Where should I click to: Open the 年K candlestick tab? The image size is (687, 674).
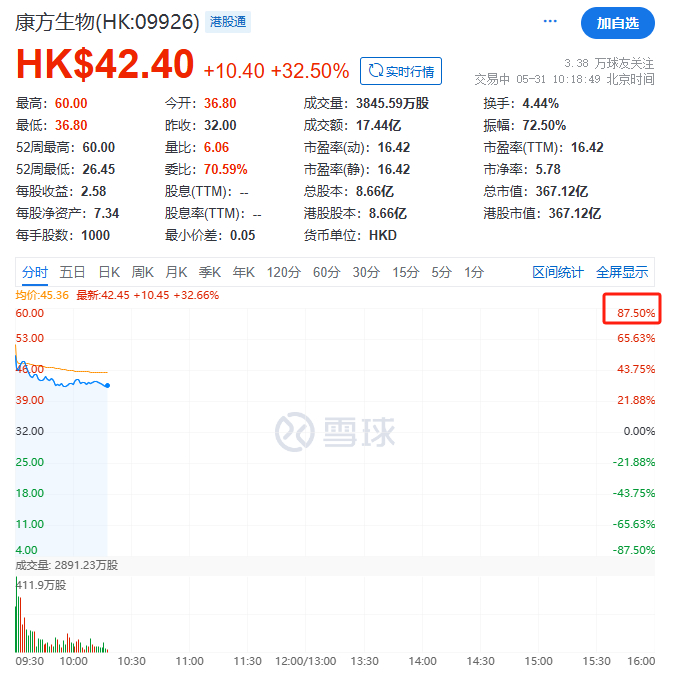click(244, 273)
